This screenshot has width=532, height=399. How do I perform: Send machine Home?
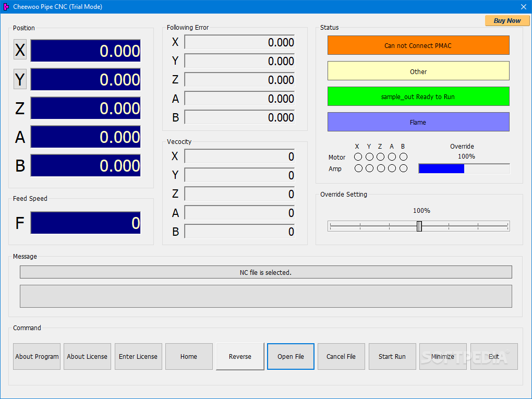pyautogui.click(x=189, y=356)
